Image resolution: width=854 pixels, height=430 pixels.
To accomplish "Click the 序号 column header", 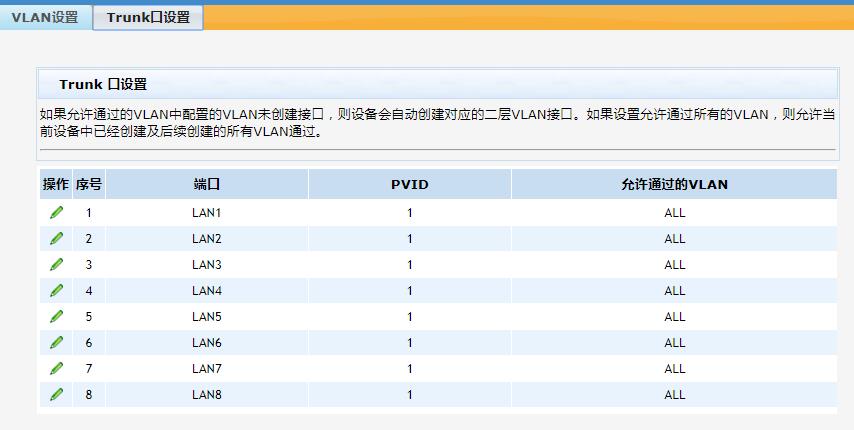I will click(89, 184).
